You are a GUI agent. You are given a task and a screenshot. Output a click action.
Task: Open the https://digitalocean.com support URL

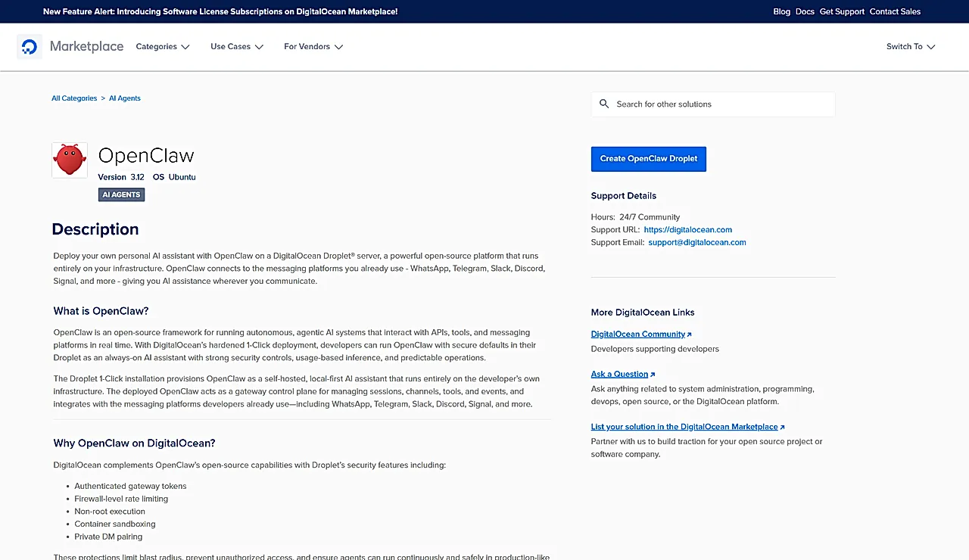coord(687,230)
